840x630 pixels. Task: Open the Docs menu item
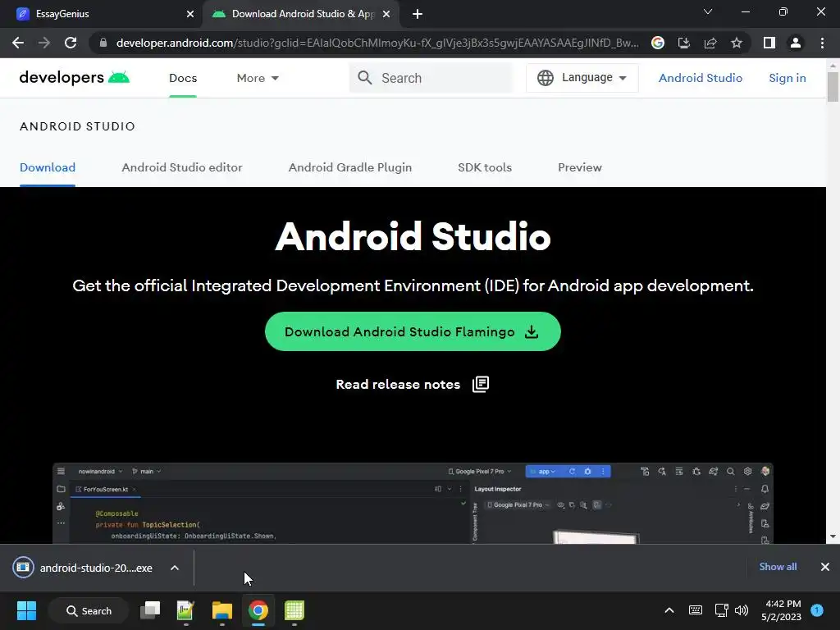coord(183,78)
